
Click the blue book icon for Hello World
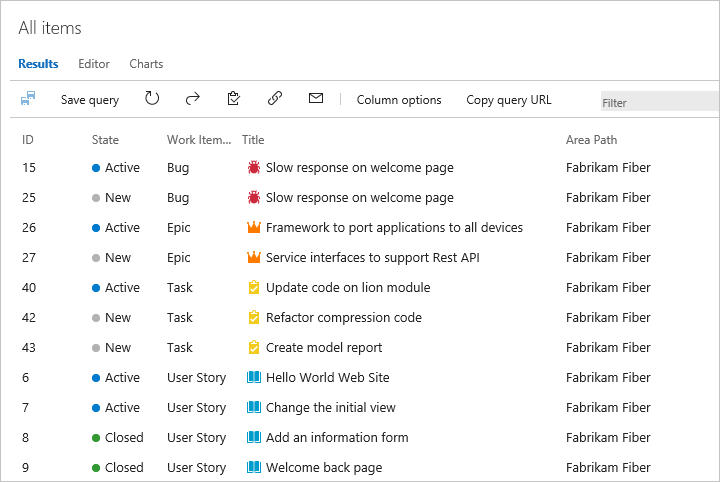click(x=254, y=378)
